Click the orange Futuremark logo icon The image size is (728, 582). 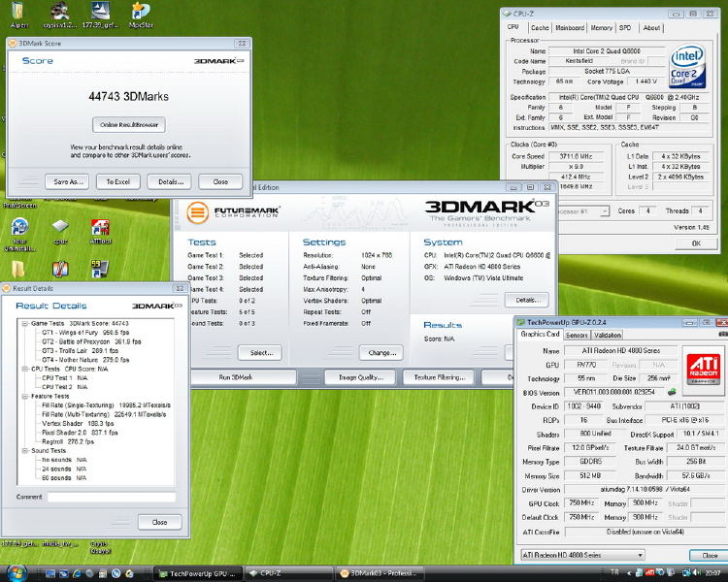(197, 212)
